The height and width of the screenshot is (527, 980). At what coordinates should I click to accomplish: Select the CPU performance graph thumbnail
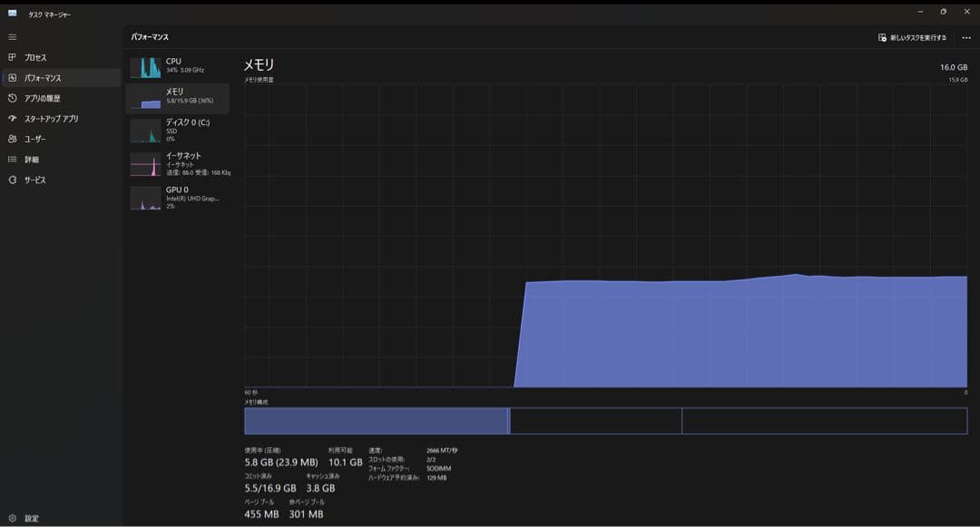[145, 67]
